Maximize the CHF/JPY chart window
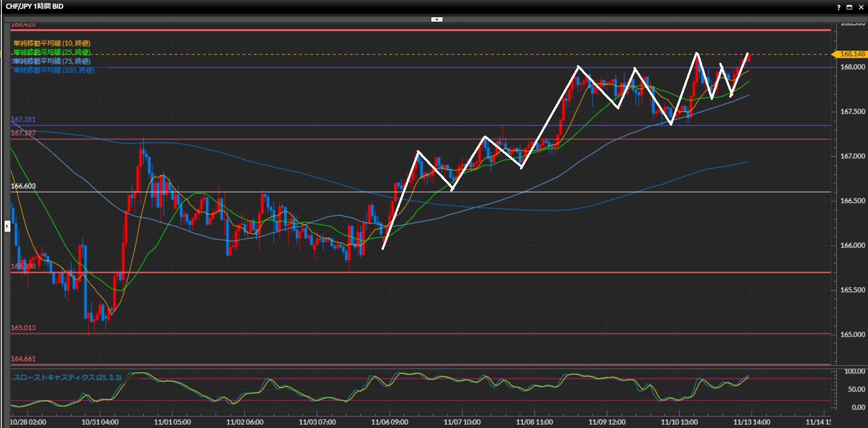 (849, 7)
